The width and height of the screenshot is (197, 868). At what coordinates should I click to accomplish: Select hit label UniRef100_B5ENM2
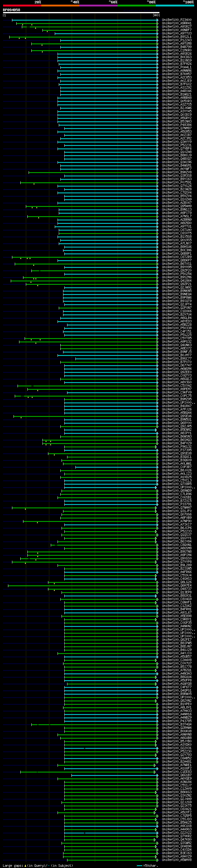click(x=176, y=430)
